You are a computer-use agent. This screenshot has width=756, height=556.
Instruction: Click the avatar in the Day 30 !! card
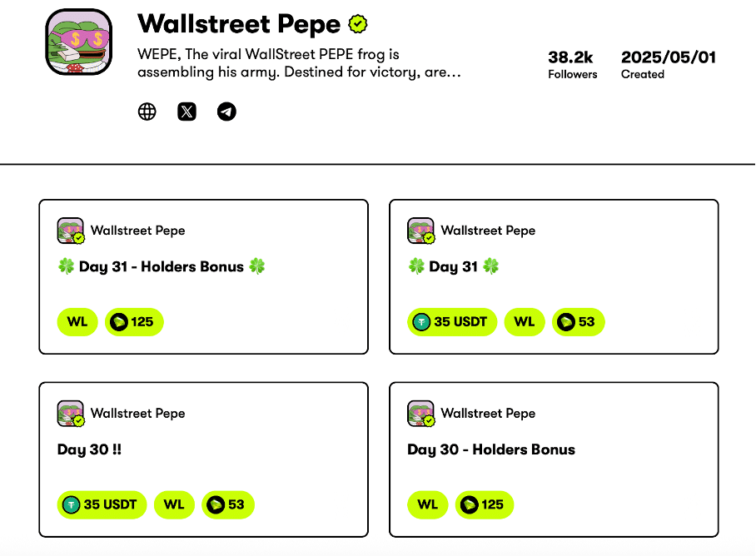(71, 414)
